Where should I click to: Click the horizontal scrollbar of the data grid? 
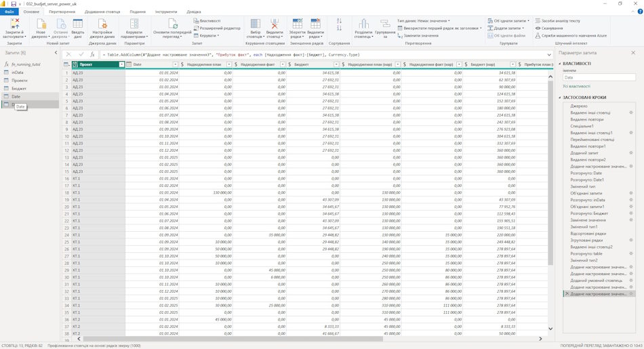(233, 339)
